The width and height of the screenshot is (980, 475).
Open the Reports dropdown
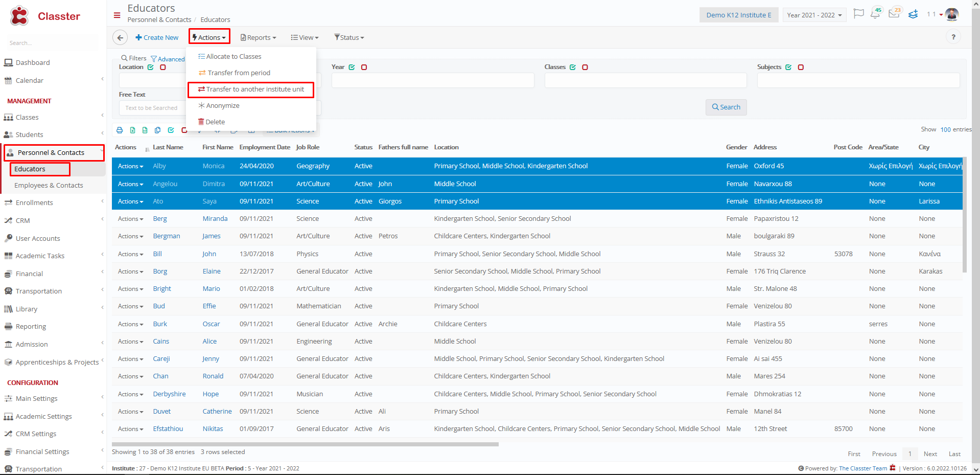[259, 37]
